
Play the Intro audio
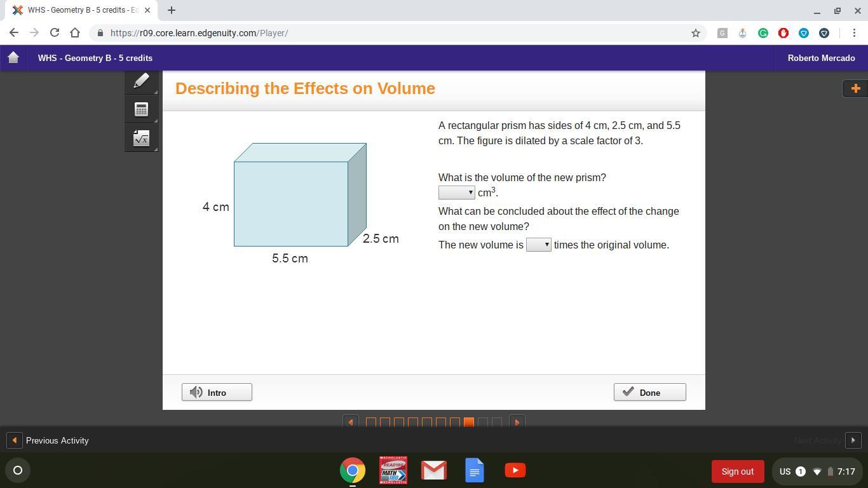[217, 392]
